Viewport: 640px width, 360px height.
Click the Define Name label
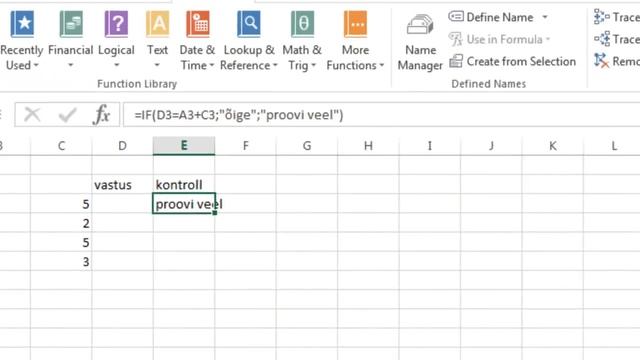(x=500, y=17)
